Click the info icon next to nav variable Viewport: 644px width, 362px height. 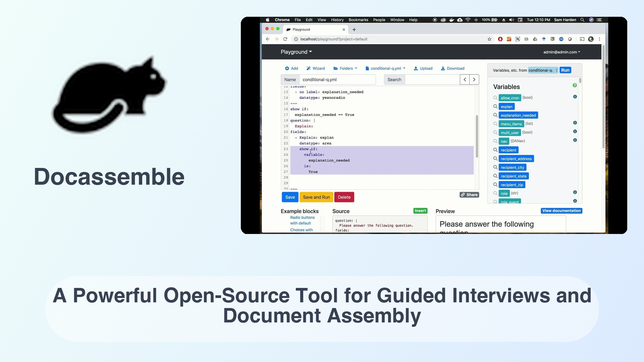[575, 140]
